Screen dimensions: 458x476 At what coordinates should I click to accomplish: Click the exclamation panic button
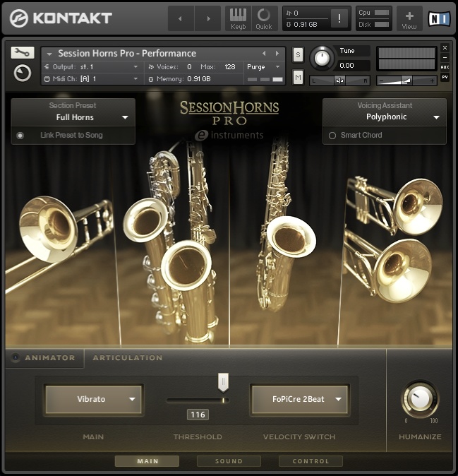click(x=339, y=18)
